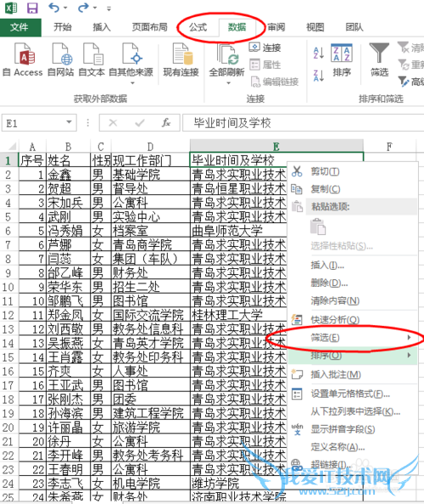Open the Name Box dropdown arrow
The width and height of the screenshot is (424, 504).
click(69, 122)
